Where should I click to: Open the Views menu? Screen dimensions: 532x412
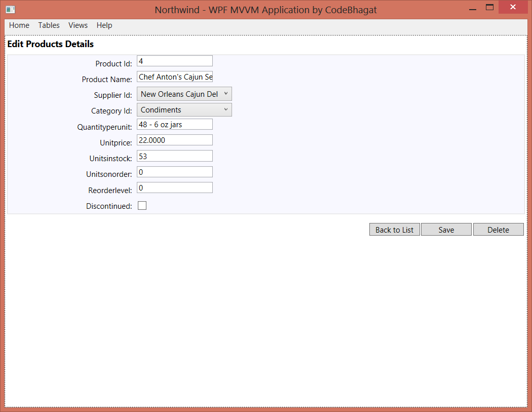(78, 25)
